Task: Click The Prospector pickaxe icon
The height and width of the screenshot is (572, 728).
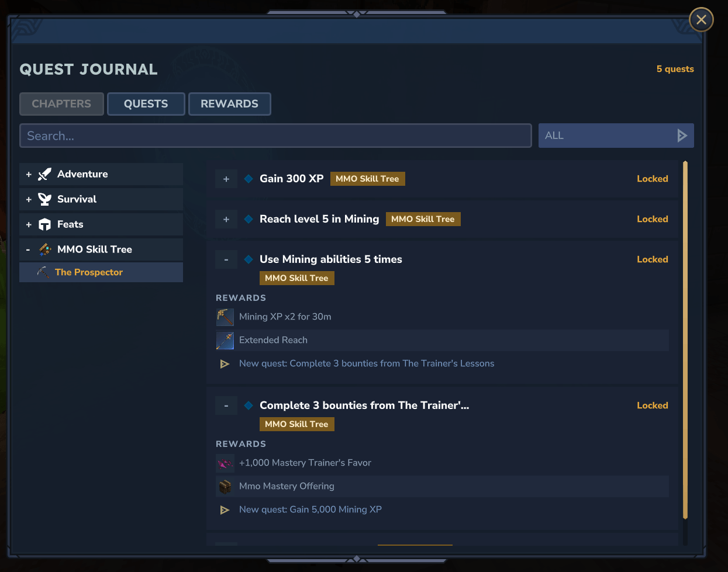Action: [x=43, y=272]
